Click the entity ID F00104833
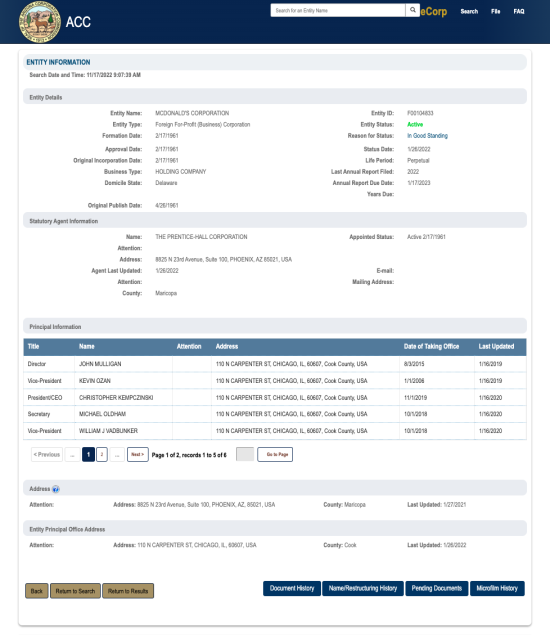This screenshot has width=550, height=640. pyautogui.click(x=420, y=113)
